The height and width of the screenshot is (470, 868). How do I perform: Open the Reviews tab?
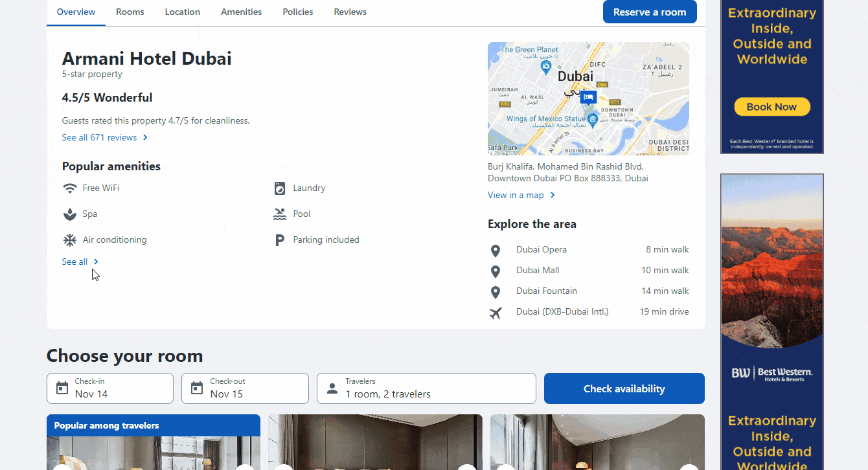click(x=350, y=12)
